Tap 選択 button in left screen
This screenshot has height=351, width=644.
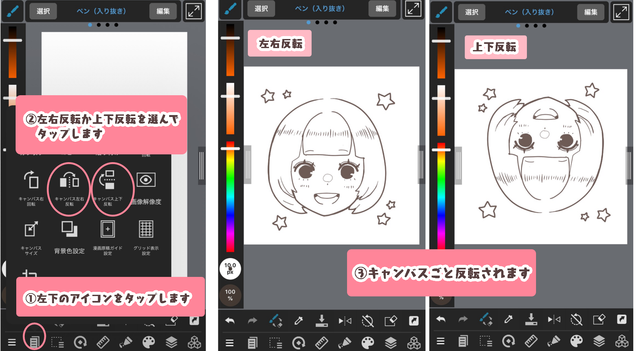point(43,11)
